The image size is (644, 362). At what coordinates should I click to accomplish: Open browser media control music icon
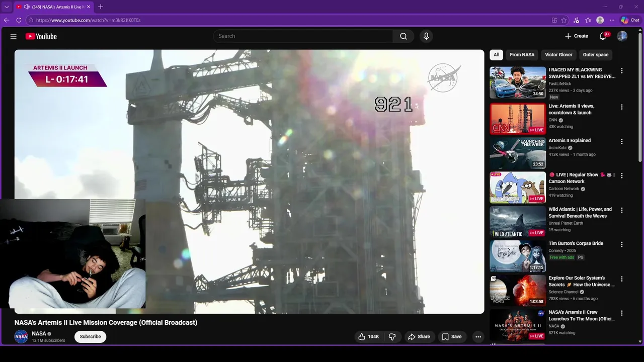tap(576, 20)
